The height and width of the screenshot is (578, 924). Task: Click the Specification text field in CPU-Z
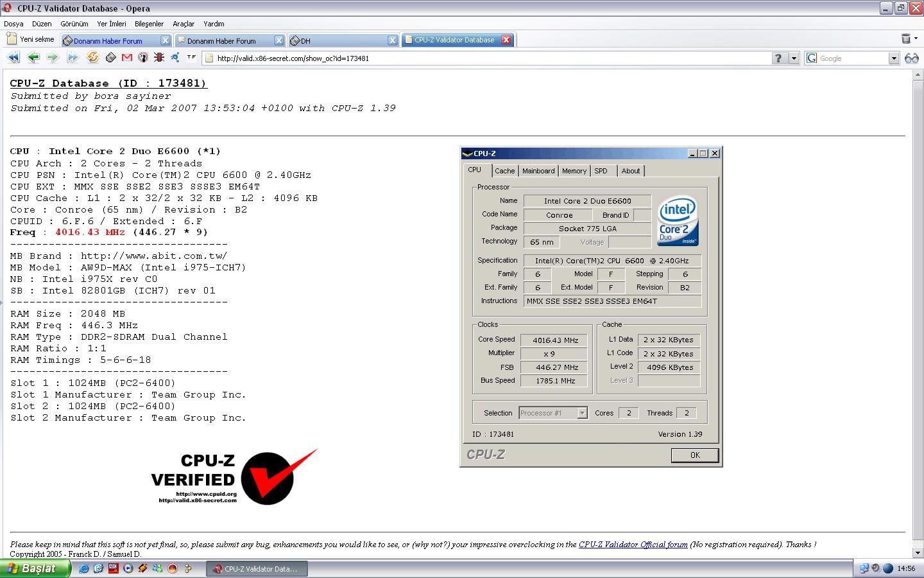pyautogui.click(x=612, y=261)
